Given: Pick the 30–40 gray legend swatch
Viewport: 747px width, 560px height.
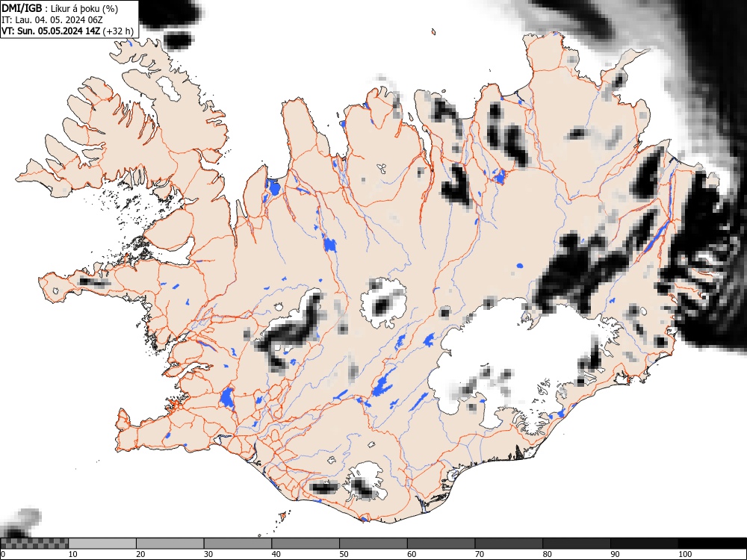Looking at the screenshot, I should click(x=238, y=543).
